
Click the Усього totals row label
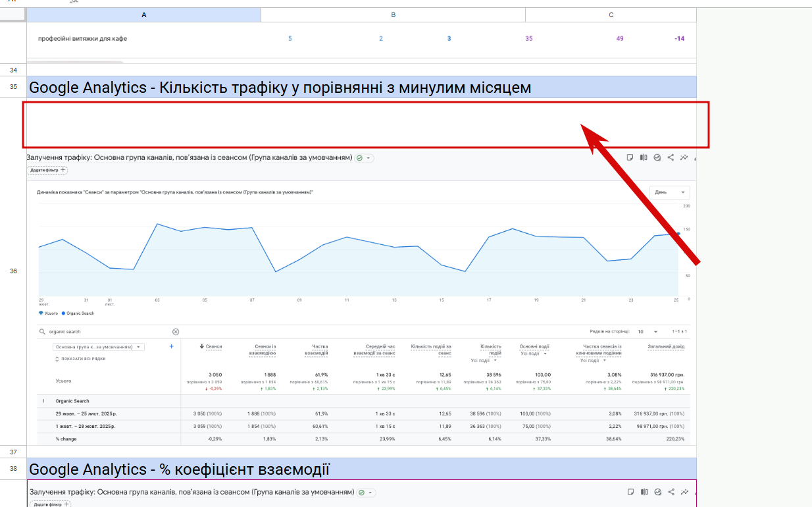tap(64, 381)
